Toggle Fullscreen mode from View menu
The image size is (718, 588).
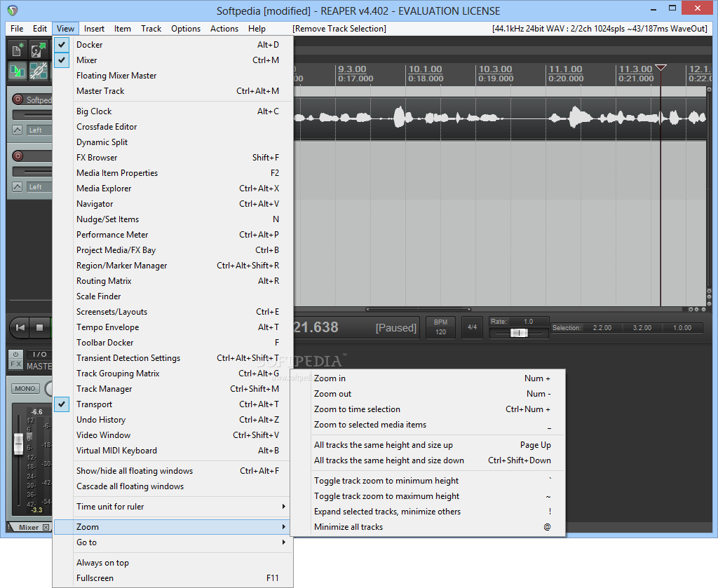[x=173, y=578]
